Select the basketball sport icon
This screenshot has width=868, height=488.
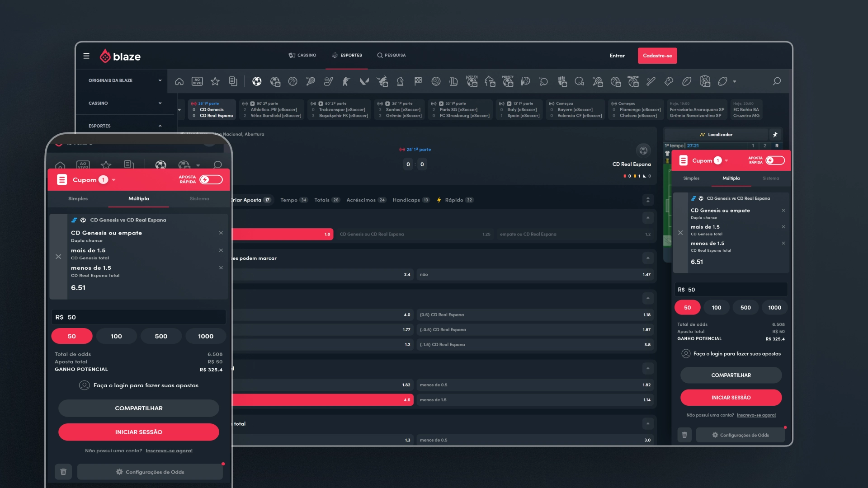coord(293,81)
